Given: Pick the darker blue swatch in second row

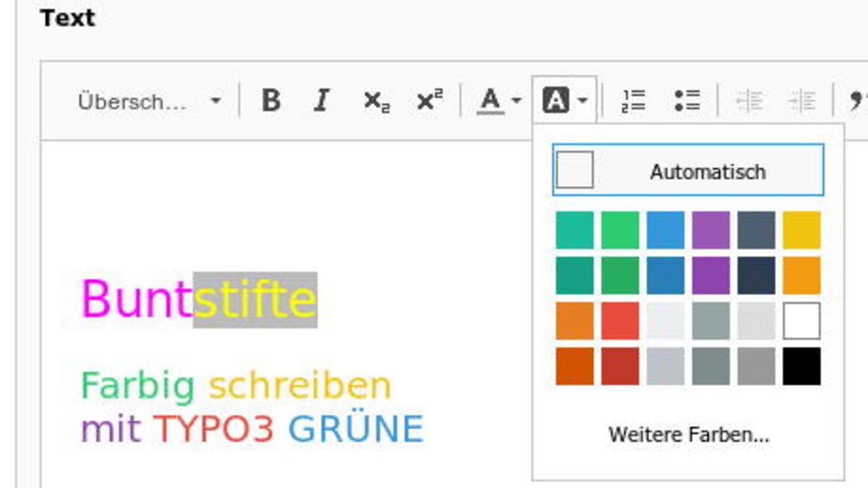Looking at the screenshot, I should (665, 275).
